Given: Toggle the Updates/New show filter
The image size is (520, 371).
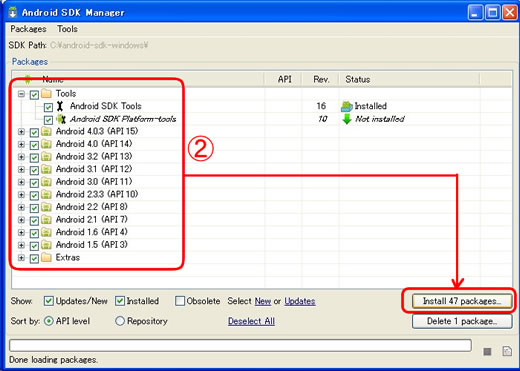Looking at the screenshot, I should (x=49, y=301).
